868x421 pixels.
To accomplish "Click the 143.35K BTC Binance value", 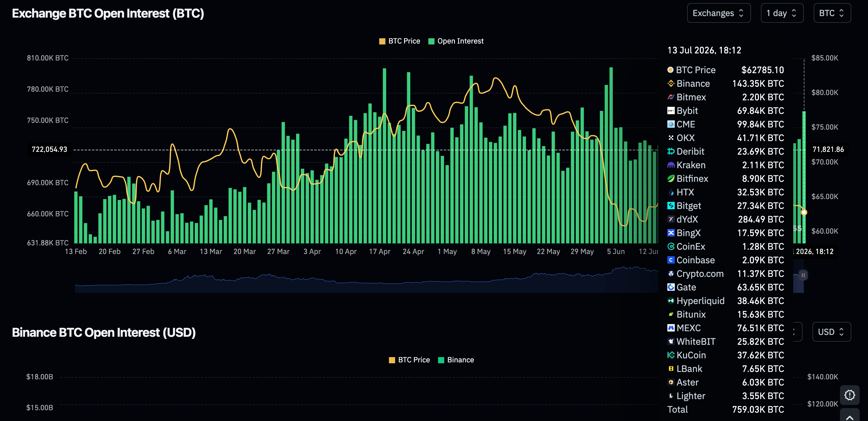I will click(758, 84).
